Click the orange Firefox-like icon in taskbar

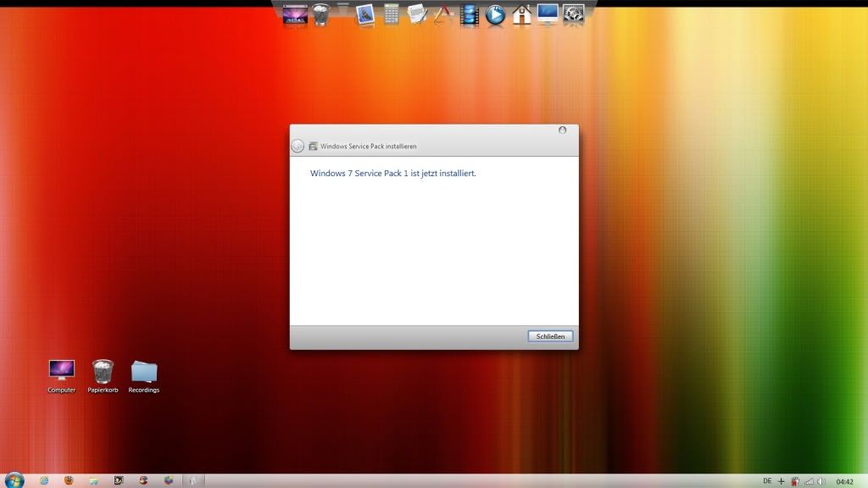click(x=69, y=481)
